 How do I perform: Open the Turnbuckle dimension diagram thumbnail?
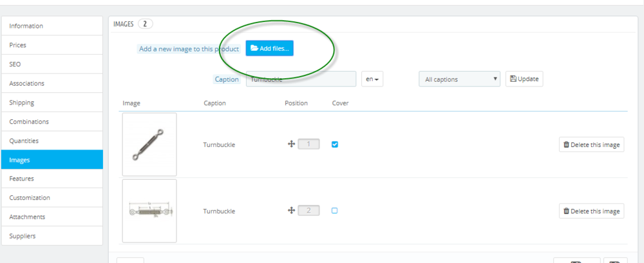pos(149,211)
